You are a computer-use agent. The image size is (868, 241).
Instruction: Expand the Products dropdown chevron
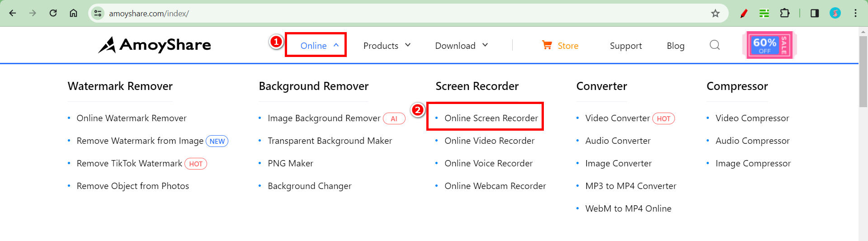pyautogui.click(x=408, y=45)
